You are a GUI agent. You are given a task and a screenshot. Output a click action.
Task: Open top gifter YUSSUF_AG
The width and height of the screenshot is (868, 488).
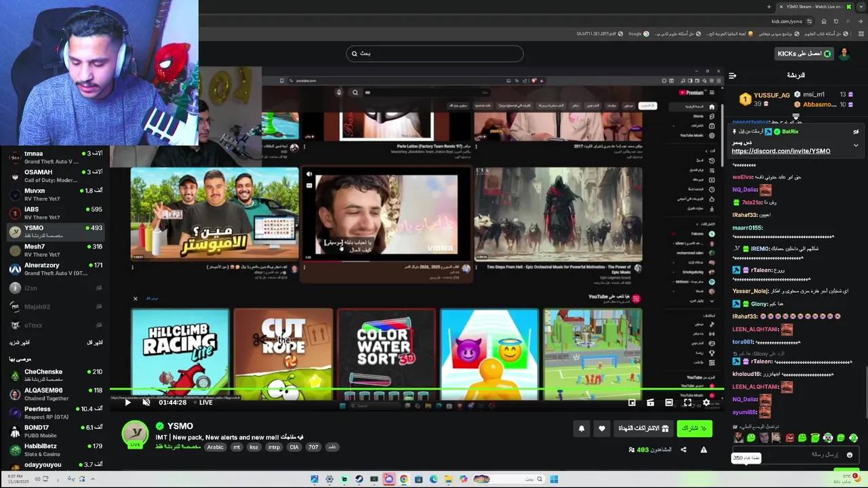766,99
